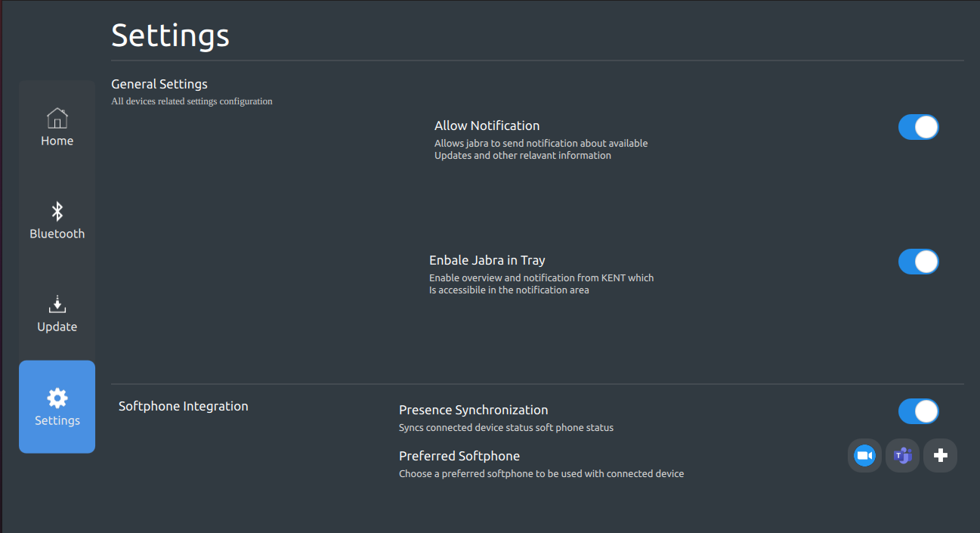Click the Settings page title
The width and height of the screenshot is (980, 533).
(x=170, y=35)
